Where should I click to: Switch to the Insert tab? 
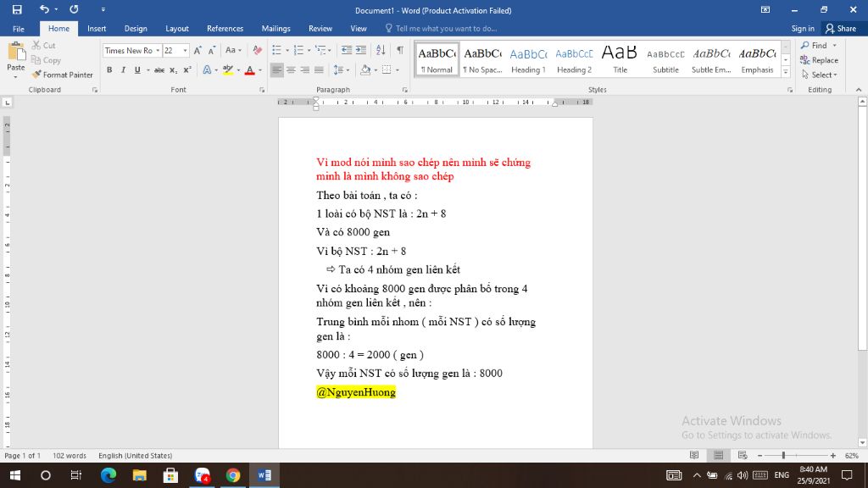pos(97,29)
